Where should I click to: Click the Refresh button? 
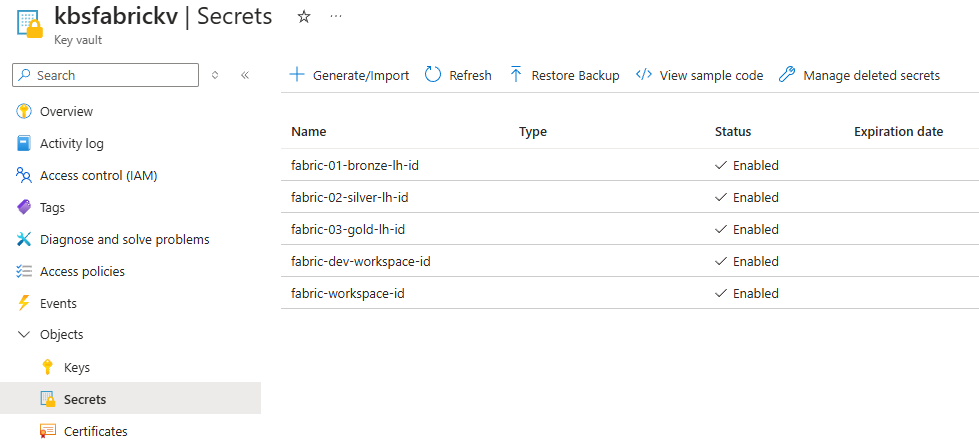458,76
